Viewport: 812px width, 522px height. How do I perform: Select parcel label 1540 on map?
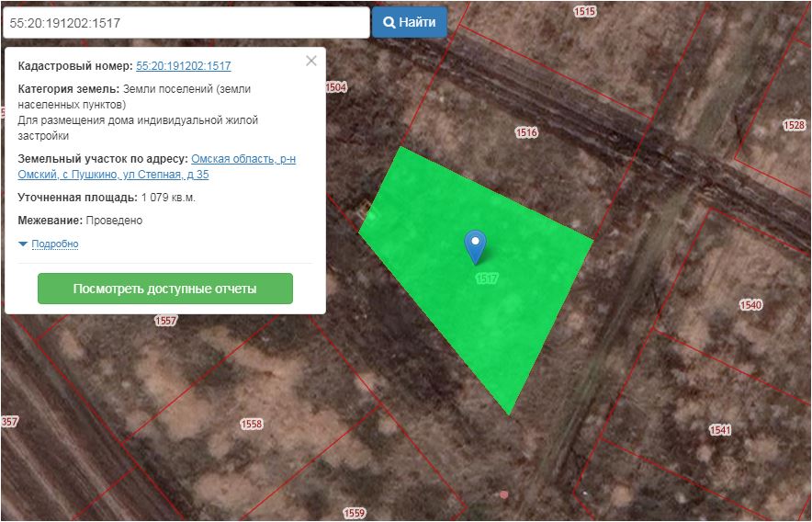tap(750, 305)
